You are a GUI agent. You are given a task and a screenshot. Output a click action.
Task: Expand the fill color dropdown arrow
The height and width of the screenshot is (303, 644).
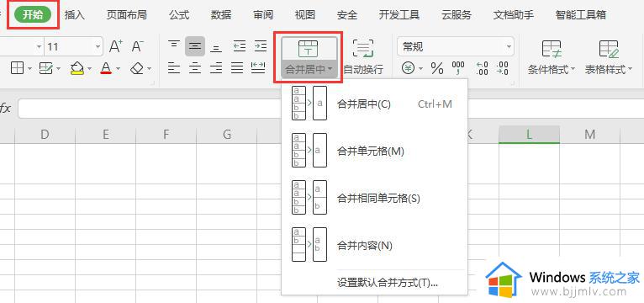point(89,69)
